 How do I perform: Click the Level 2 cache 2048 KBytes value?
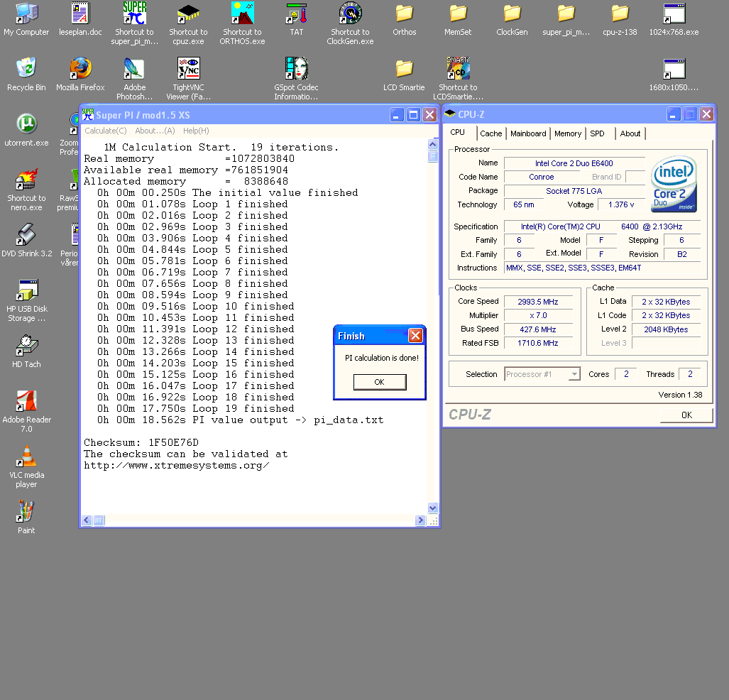(x=666, y=329)
